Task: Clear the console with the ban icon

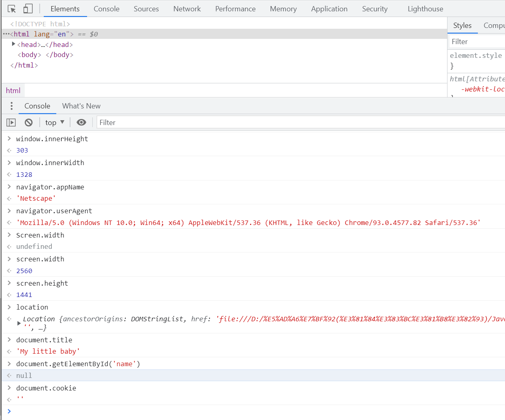Action: [29, 123]
